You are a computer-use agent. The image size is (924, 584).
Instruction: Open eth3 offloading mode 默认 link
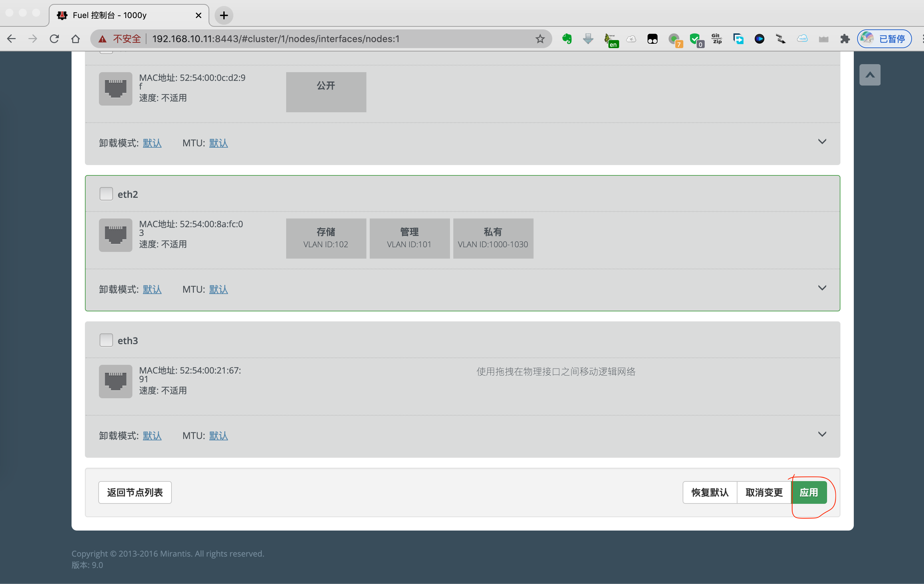point(152,436)
